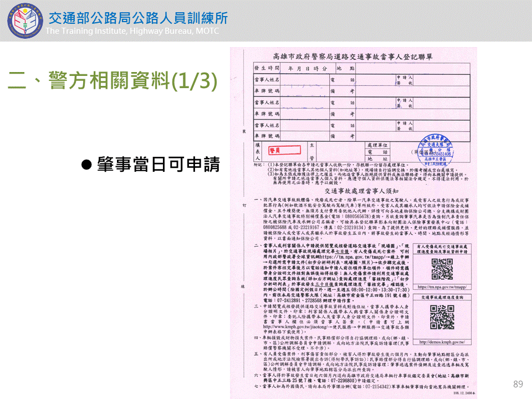The image size is (532, 399).
Task: Click the 發生時間 date field in the form
Action: click(x=309, y=68)
